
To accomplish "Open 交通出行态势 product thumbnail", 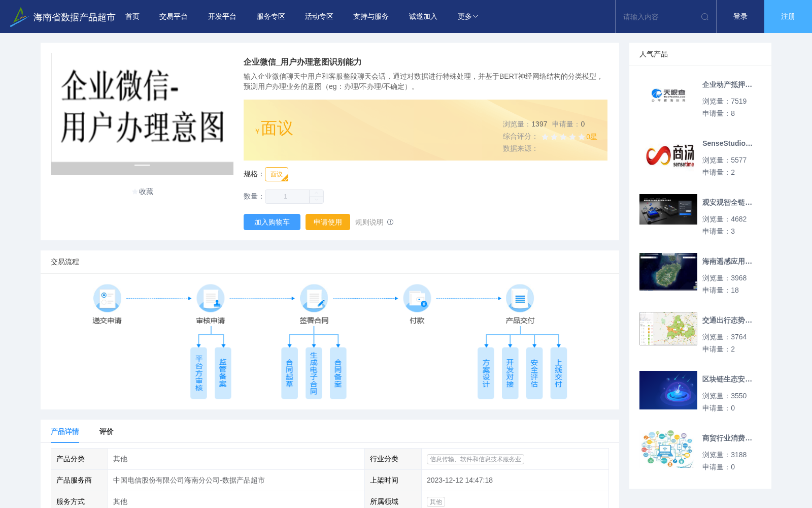I will [x=668, y=329].
